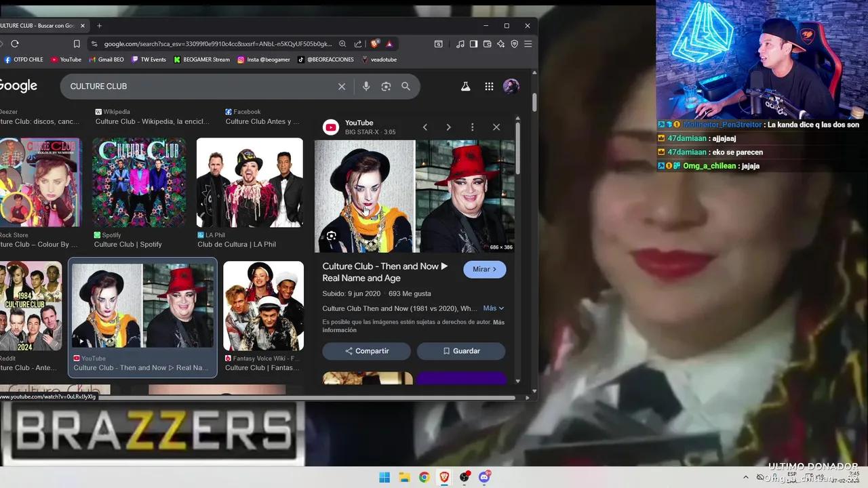
Task: Open site settings icon beside URL
Action: (94, 44)
